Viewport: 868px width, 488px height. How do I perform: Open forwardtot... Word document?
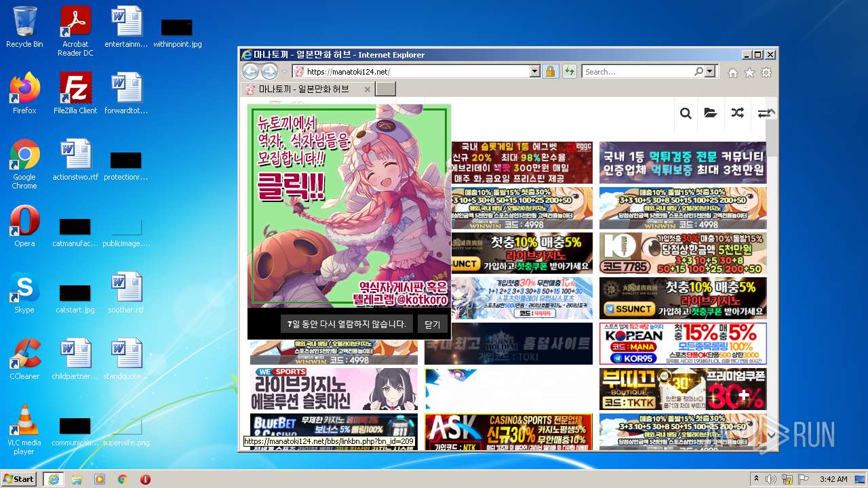point(126,93)
